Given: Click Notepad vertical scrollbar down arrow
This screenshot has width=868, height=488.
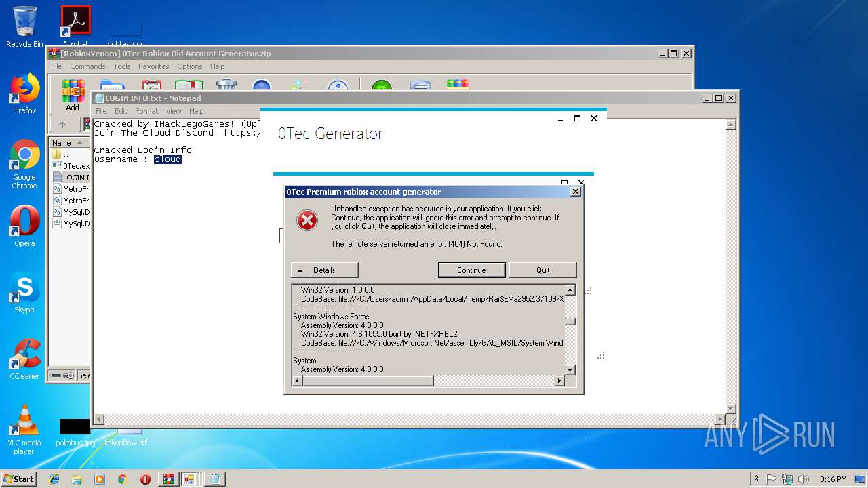Looking at the screenshot, I should (731, 408).
